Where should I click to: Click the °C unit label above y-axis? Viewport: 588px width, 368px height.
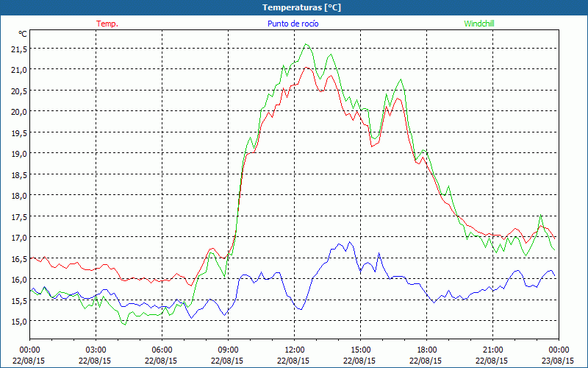(23, 34)
